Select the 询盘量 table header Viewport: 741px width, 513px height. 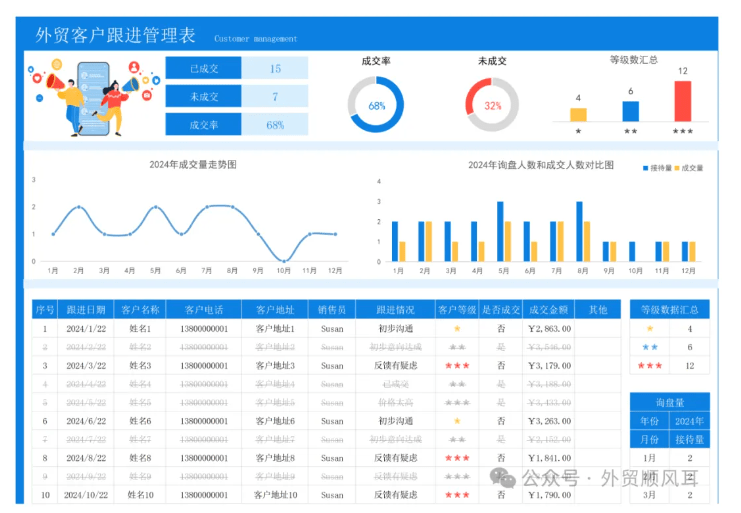coord(669,402)
